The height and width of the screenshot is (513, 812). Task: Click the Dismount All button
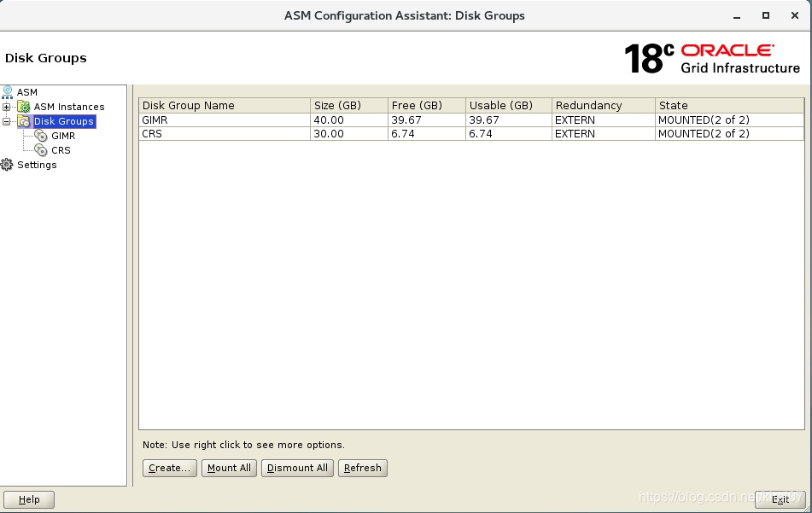297,468
